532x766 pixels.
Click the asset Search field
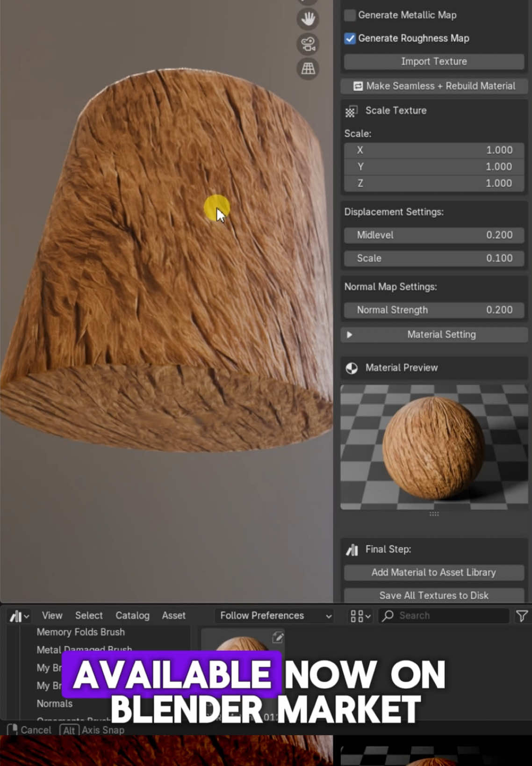(444, 616)
